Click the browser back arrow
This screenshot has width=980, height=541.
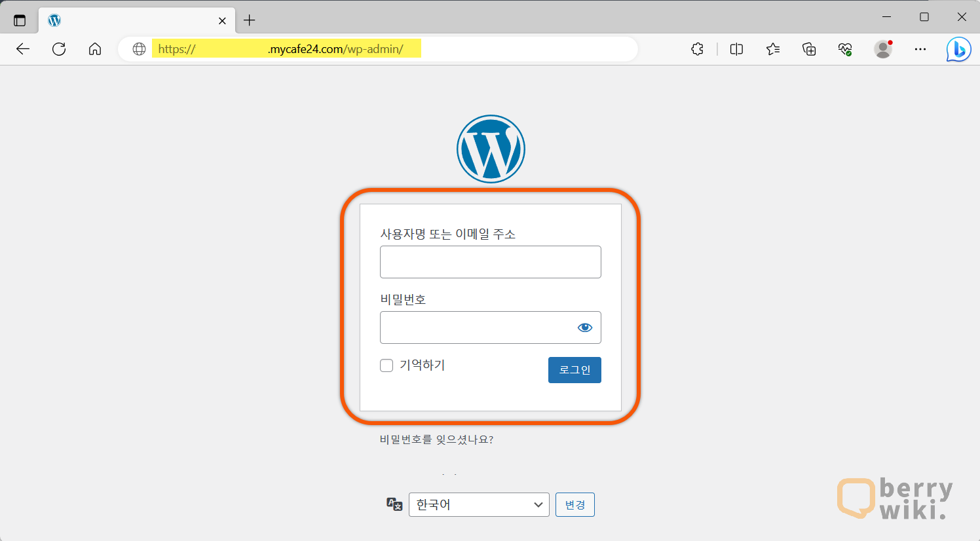(x=23, y=49)
